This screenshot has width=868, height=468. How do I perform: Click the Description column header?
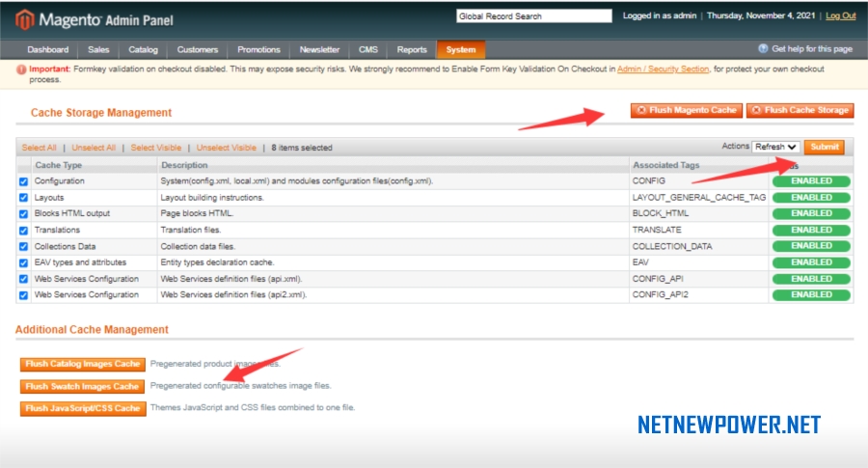[184, 165]
